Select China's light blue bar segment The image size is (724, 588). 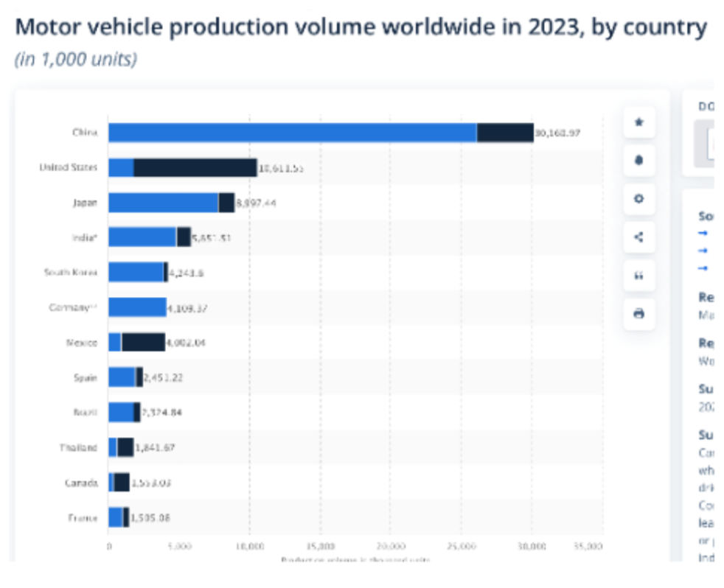[292, 133]
